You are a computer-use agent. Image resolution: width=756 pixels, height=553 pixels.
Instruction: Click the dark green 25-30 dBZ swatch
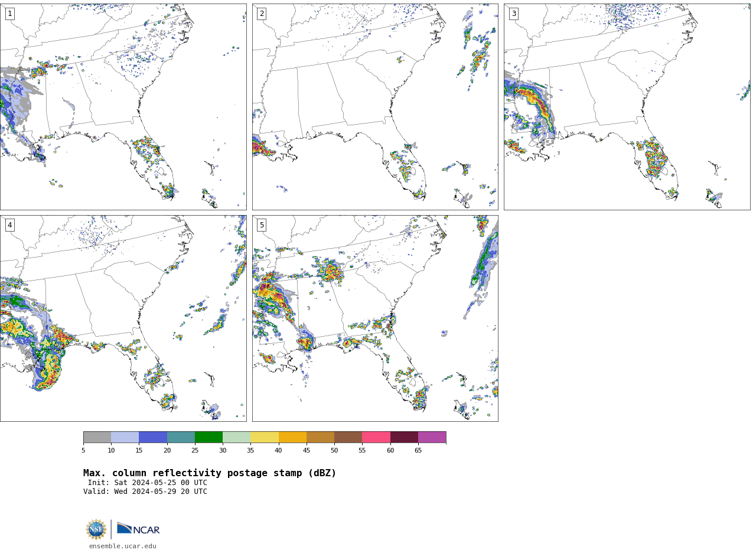[x=208, y=437]
